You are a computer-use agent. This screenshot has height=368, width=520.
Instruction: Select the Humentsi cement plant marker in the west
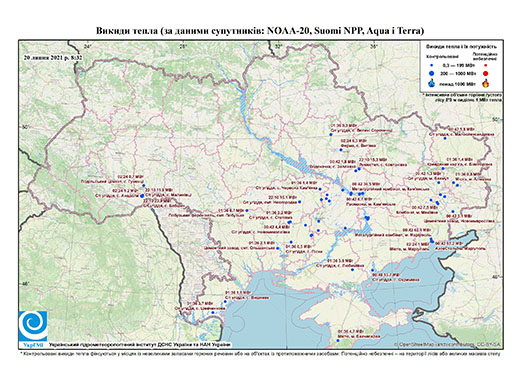pos(144,185)
